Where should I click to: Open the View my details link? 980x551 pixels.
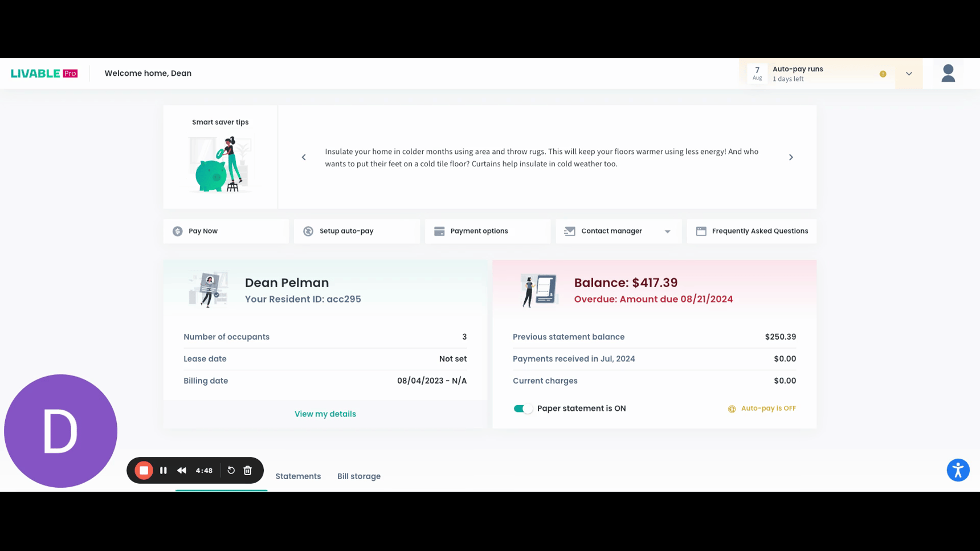pos(325,414)
